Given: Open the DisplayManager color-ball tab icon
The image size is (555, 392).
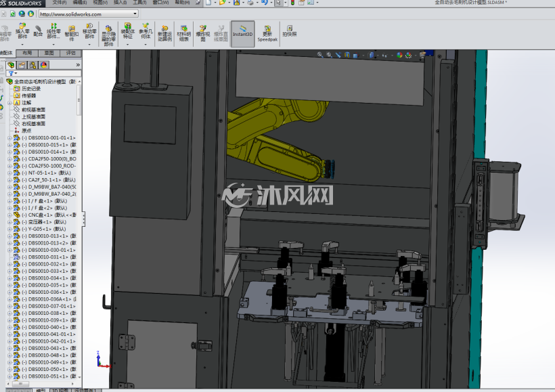Looking at the screenshot, I should (x=44, y=65).
